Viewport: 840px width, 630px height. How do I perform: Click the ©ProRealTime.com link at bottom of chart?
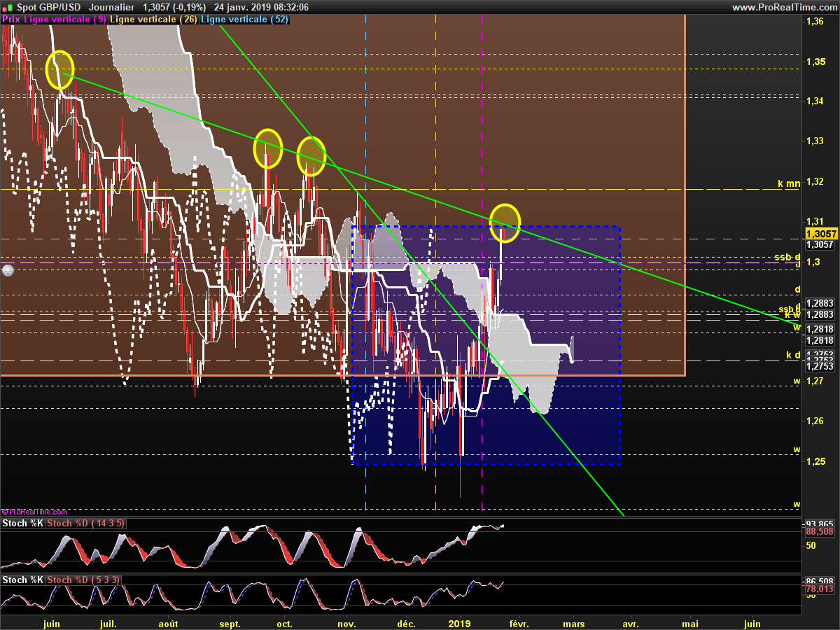click(x=34, y=512)
